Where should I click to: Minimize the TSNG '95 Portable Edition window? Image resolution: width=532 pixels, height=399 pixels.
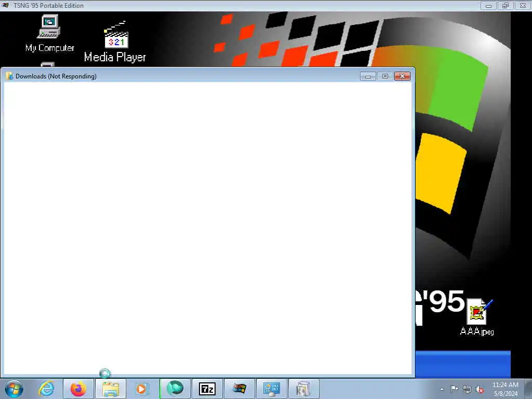488,6
